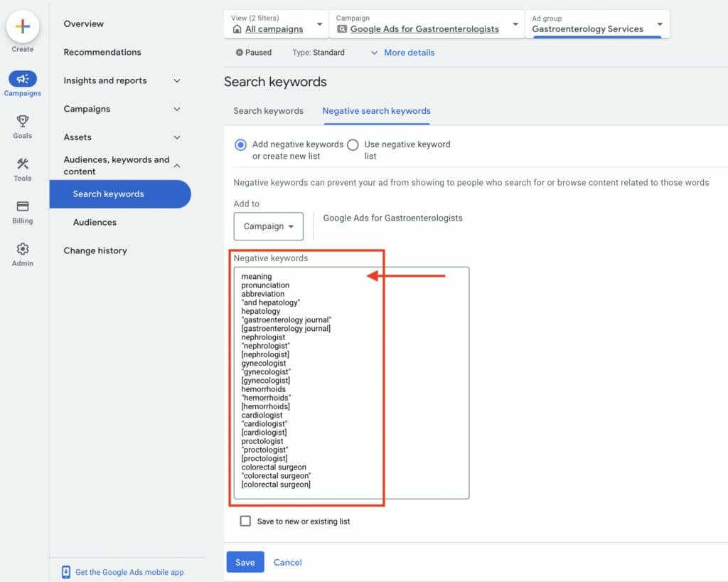The image size is (728, 582).
Task: Open the Goals trophy icon
Action: [x=22, y=121]
